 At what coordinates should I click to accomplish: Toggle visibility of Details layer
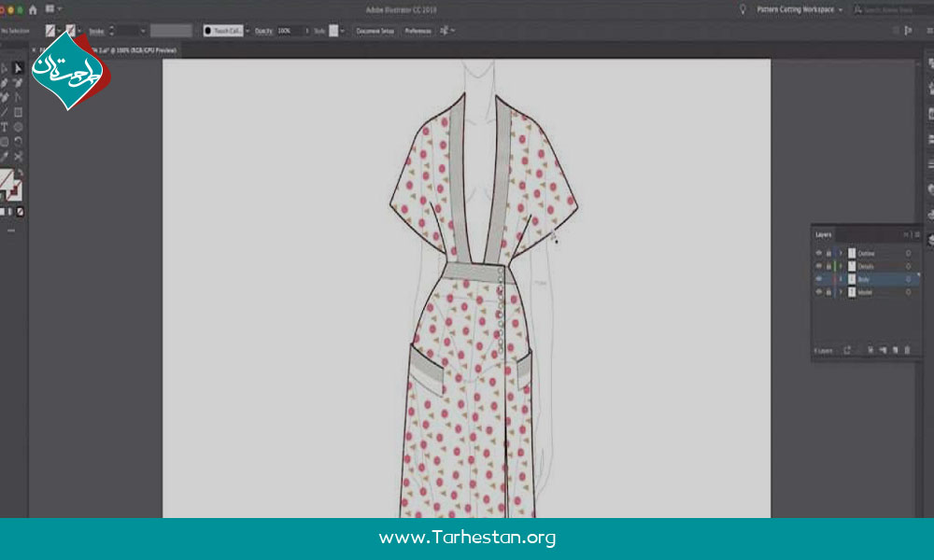pyautogui.click(x=818, y=267)
